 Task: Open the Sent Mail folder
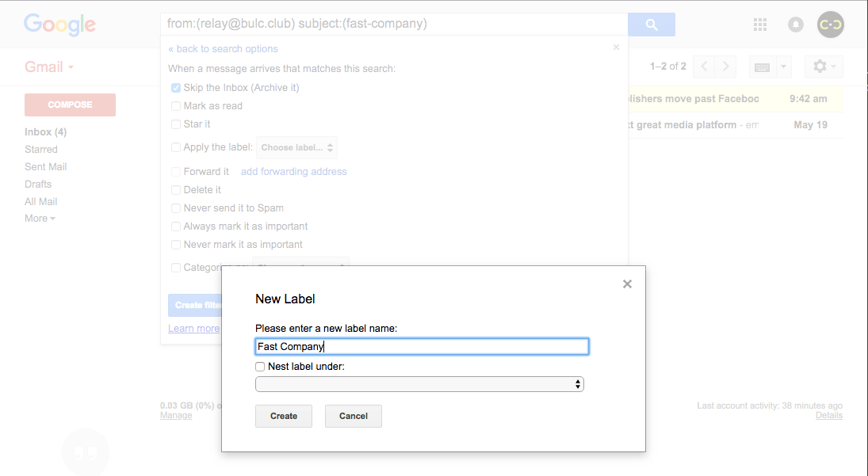(45, 167)
